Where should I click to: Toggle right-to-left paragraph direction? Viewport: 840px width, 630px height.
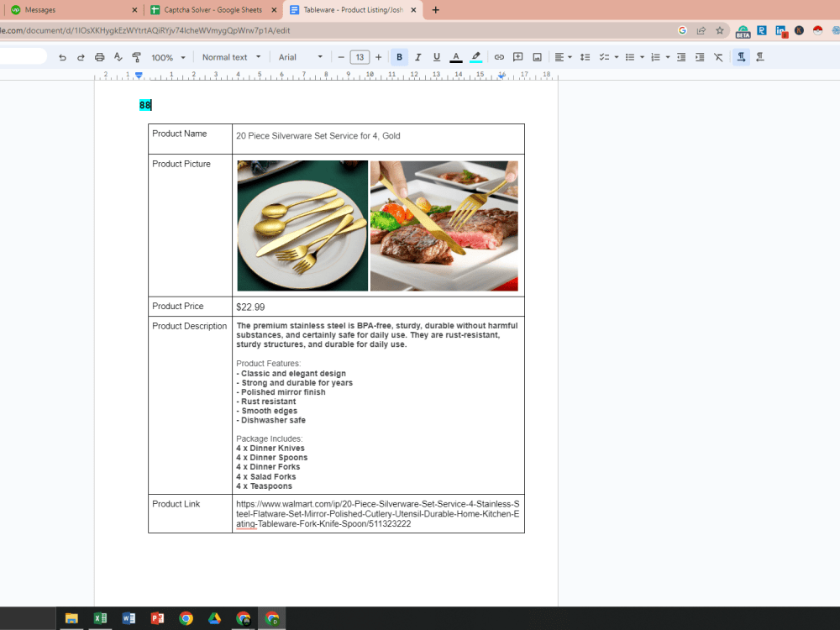759,57
